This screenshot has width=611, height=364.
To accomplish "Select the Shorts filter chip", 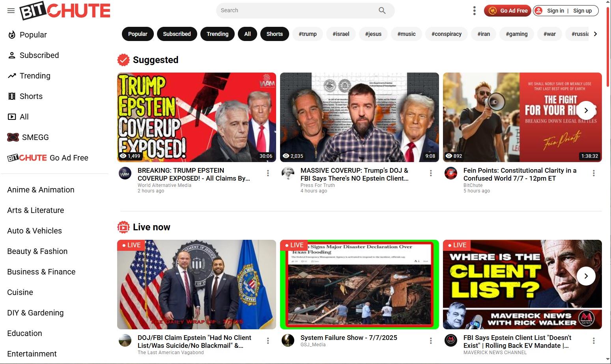I will click(275, 34).
